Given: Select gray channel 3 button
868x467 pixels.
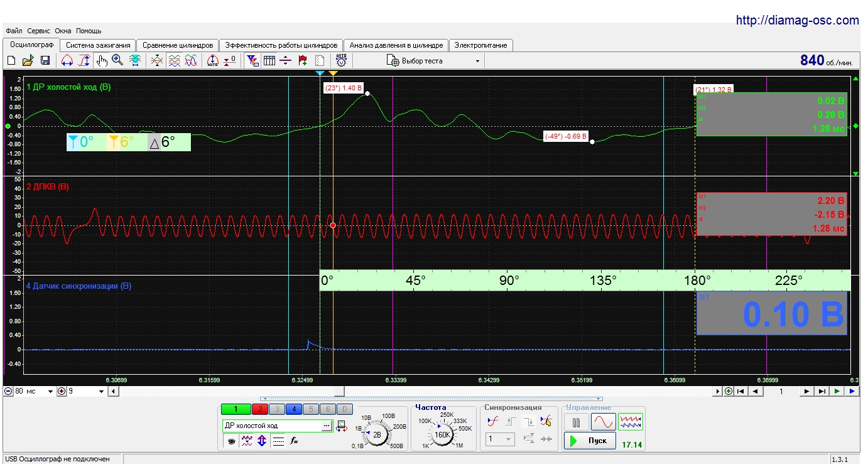Looking at the screenshot, I should [x=276, y=409].
